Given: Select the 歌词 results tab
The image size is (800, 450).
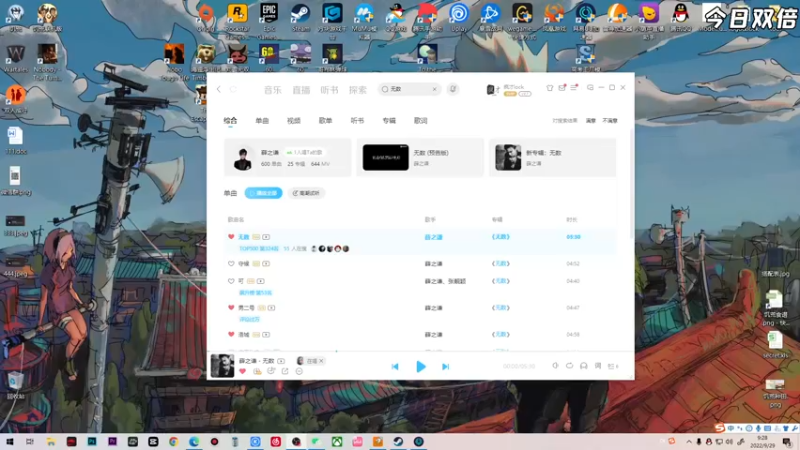Looking at the screenshot, I should 420,120.
